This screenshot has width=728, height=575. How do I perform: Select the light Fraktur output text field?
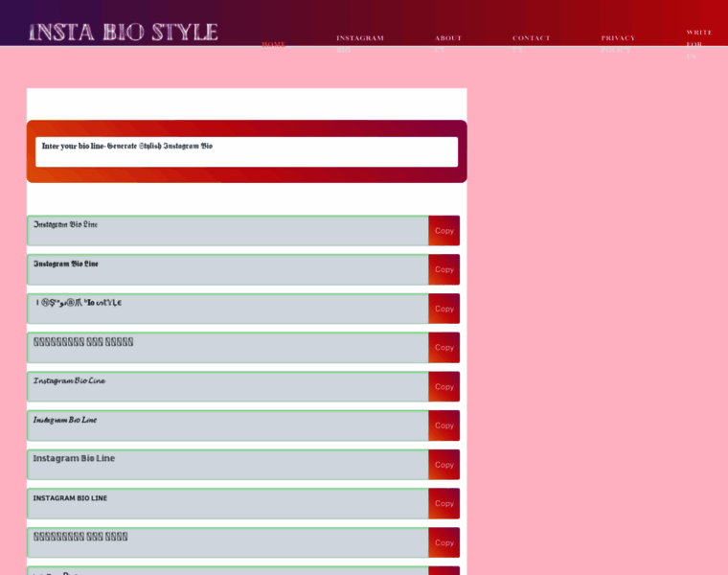[x=228, y=230]
